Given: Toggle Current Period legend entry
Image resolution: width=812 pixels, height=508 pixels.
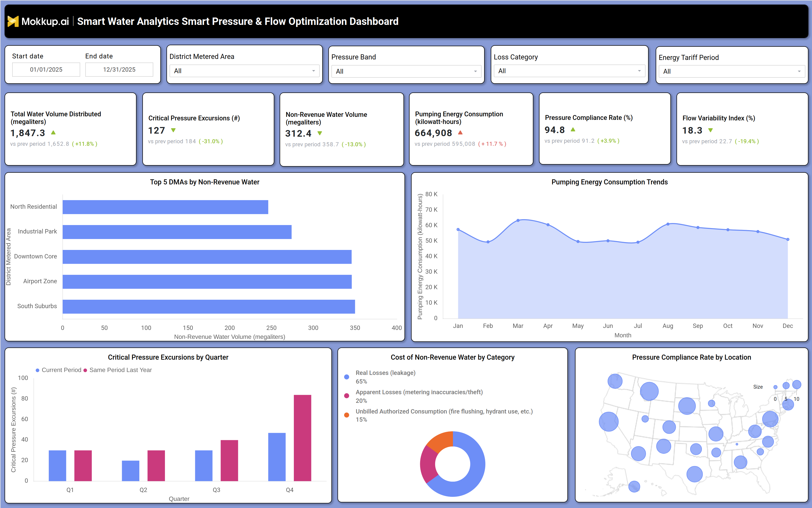Looking at the screenshot, I should coord(58,370).
